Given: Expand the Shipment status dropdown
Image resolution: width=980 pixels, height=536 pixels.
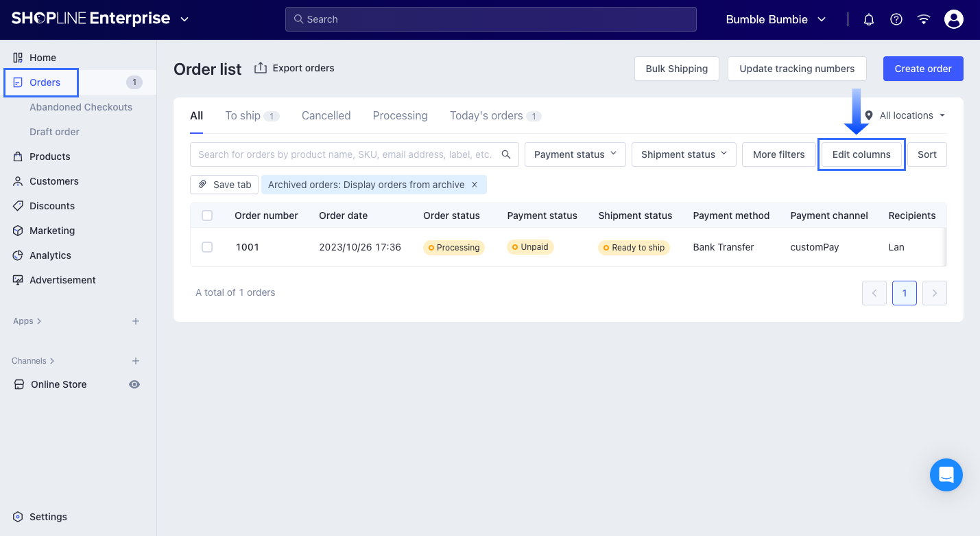Looking at the screenshot, I should pyautogui.click(x=683, y=154).
